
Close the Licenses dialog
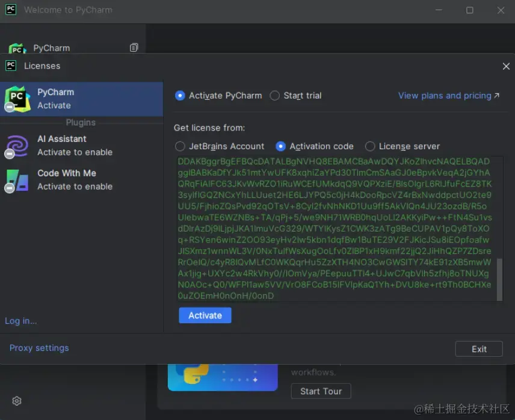pos(506,66)
